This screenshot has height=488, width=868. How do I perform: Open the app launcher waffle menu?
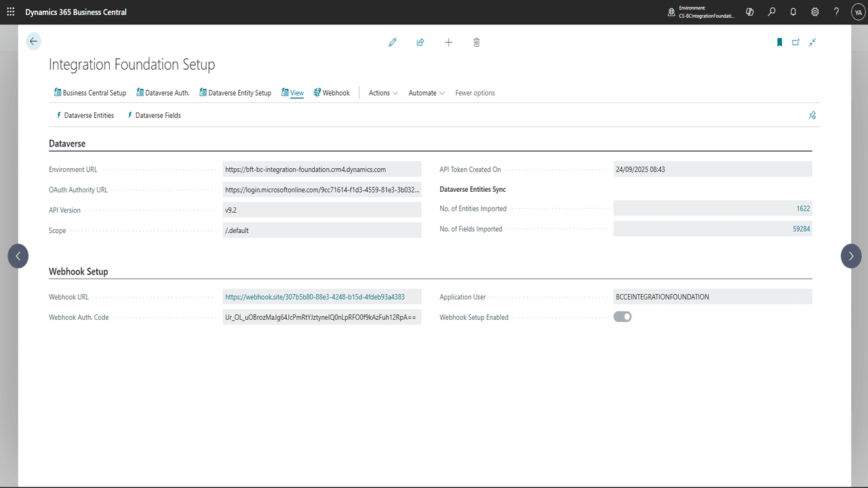point(11,12)
